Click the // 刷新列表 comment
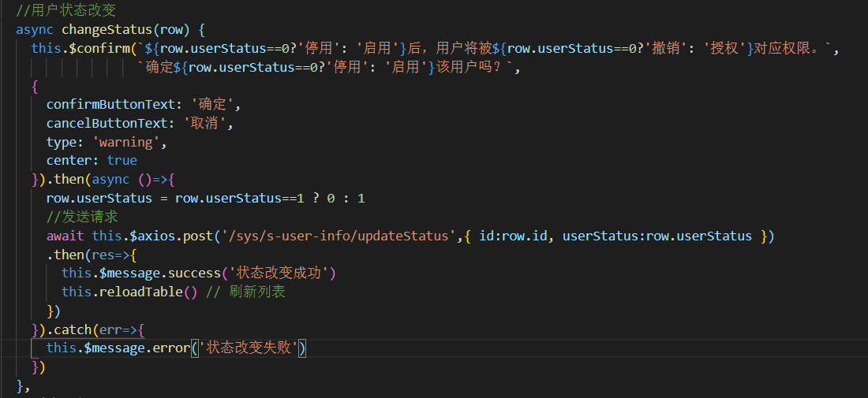The image size is (868, 398). (x=247, y=292)
